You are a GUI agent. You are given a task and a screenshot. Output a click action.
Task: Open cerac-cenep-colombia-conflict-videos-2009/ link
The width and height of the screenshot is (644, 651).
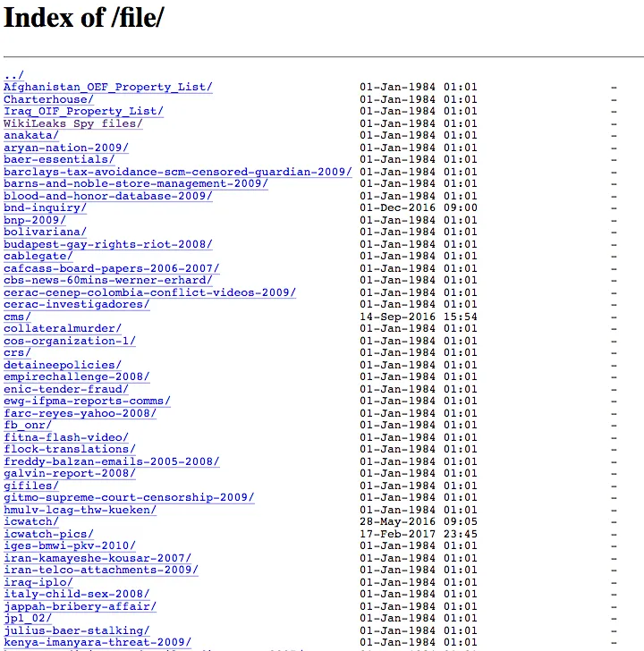[150, 292]
